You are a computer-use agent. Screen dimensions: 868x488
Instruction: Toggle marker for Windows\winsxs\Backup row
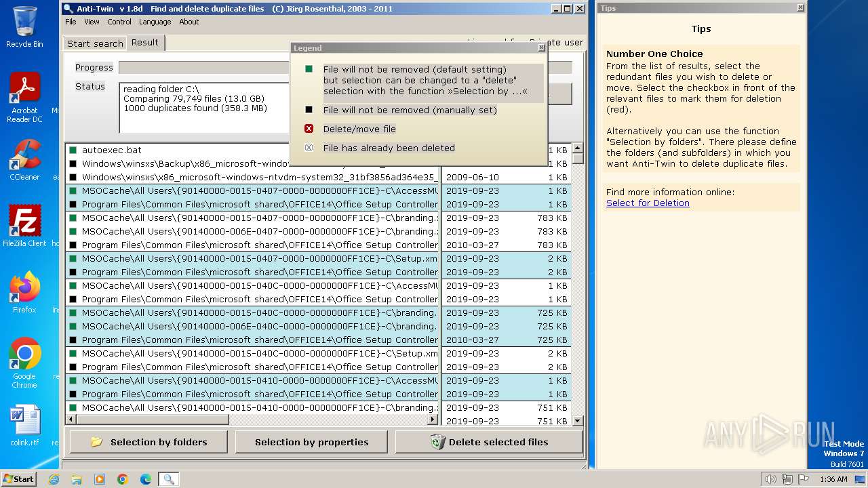click(x=73, y=163)
